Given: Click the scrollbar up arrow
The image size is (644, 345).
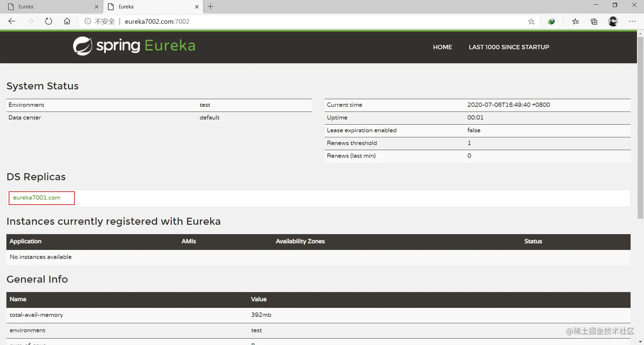Looking at the screenshot, I should pyautogui.click(x=640, y=33).
